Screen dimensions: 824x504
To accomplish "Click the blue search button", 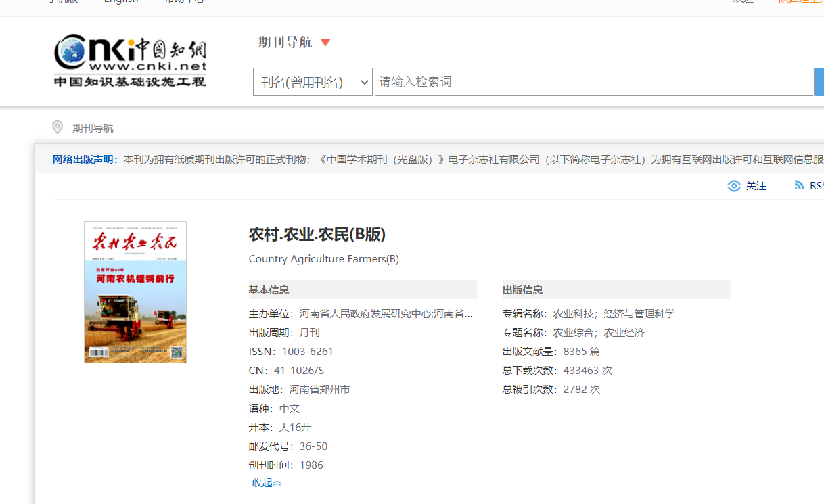I will coord(819,82).
